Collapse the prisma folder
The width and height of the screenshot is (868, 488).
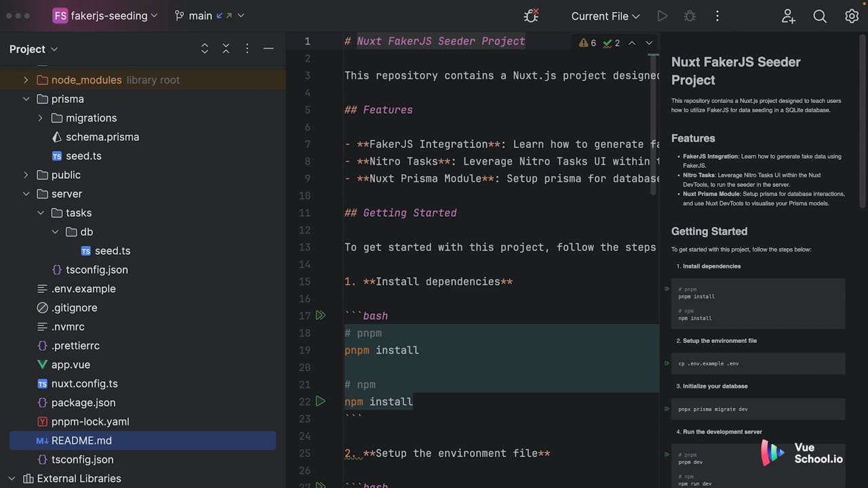tap(26, 99)
